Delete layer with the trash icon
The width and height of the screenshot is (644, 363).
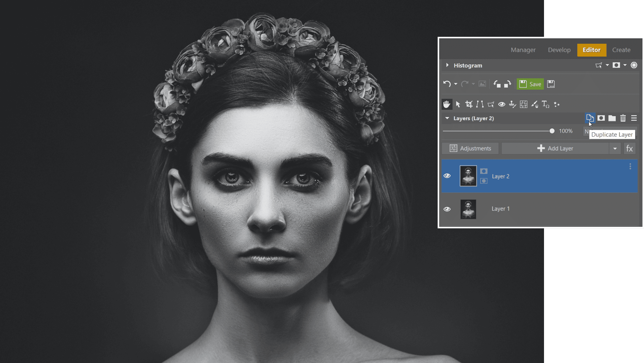pyautogui.click(x=623, y=118)
